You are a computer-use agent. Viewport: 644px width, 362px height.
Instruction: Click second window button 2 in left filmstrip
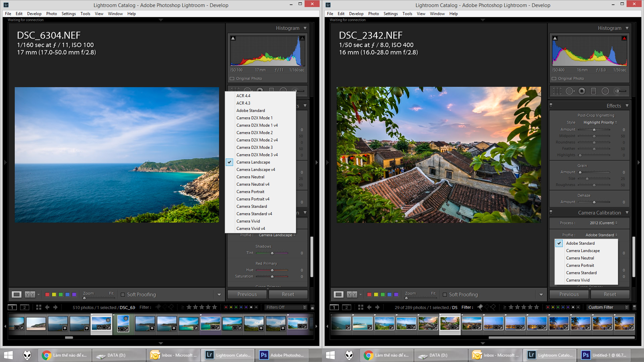coord(24,307)
